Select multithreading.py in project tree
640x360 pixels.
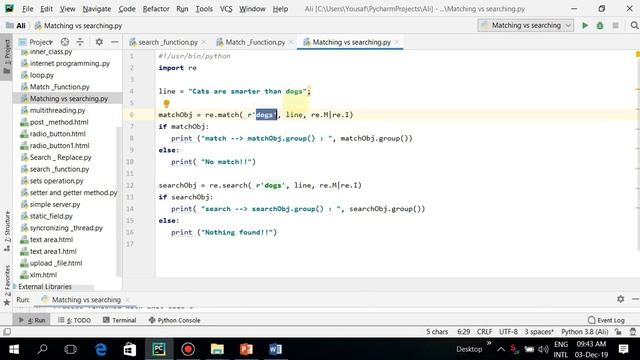(x=57, y=110)
